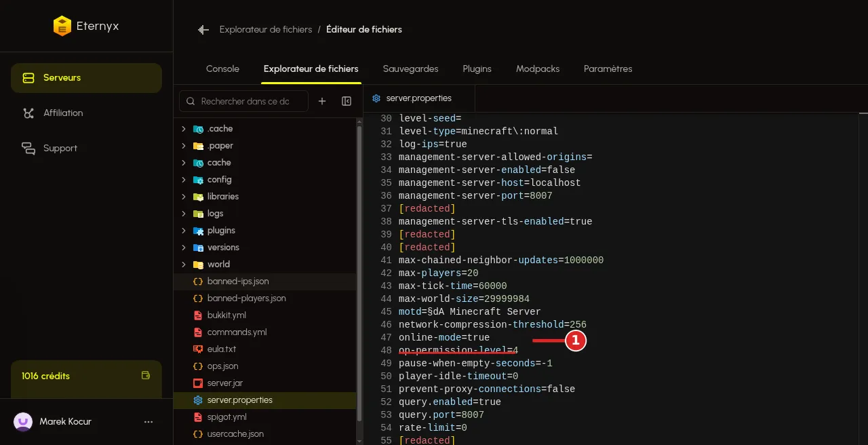Expand the libraries folder chevron
The image size is (868, 445).
coord(183,197)
